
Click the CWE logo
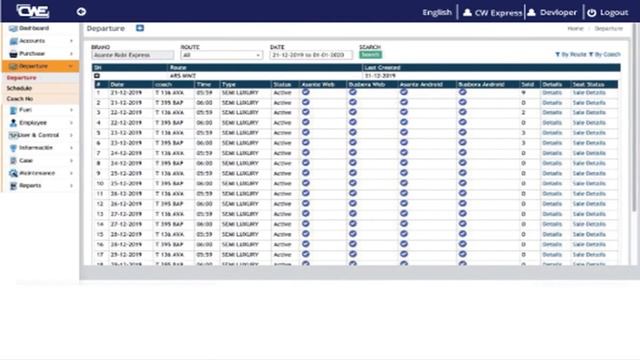(x=33, y=11)
